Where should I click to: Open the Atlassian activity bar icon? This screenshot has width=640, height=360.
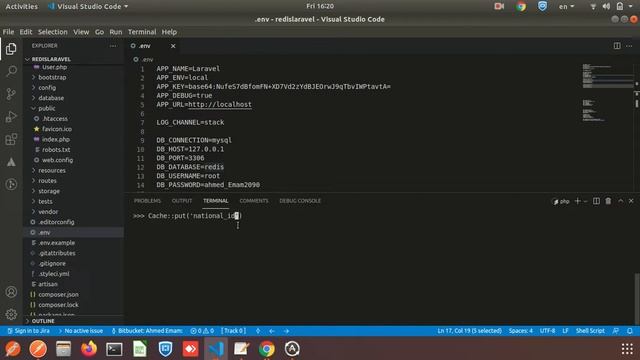pos(11,162)
